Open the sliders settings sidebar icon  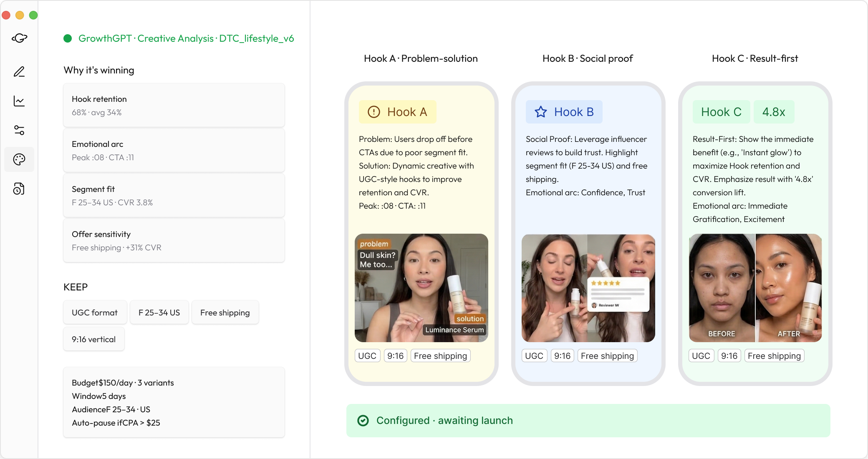pos(19,130)
